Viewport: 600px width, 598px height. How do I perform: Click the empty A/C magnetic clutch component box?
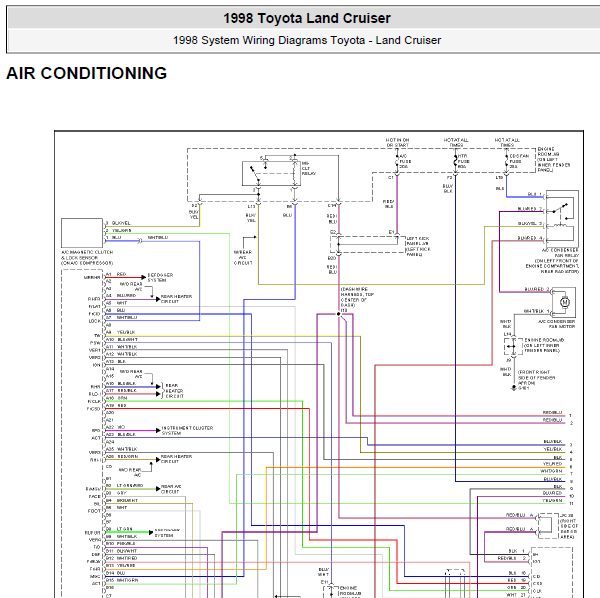[82, 233]
